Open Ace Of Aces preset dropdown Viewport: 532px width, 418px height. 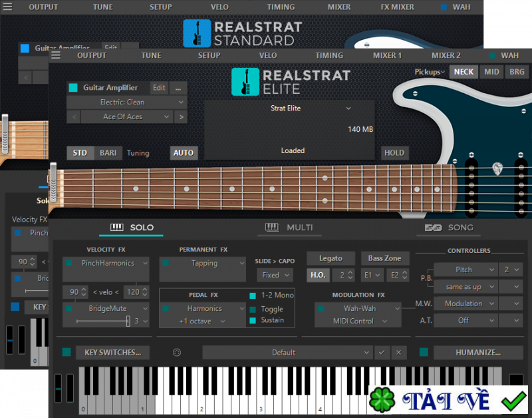[127, 116]
